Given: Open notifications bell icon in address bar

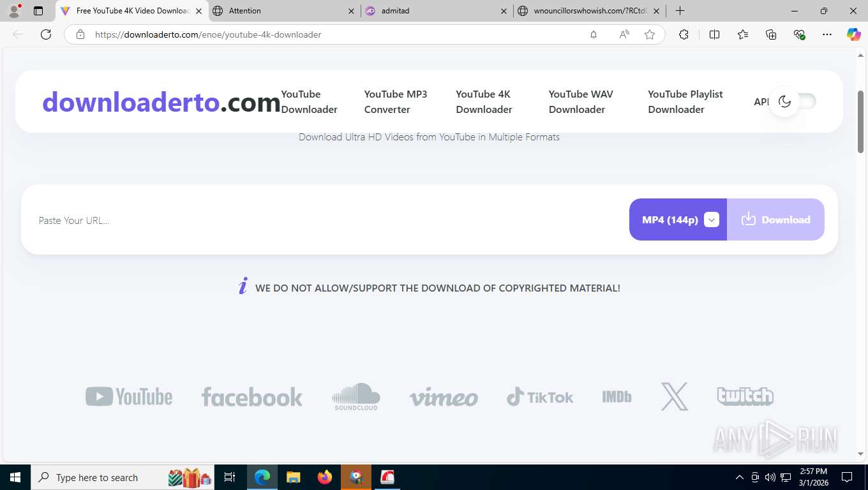Looking at the screenshot, I should click(594, 34).
